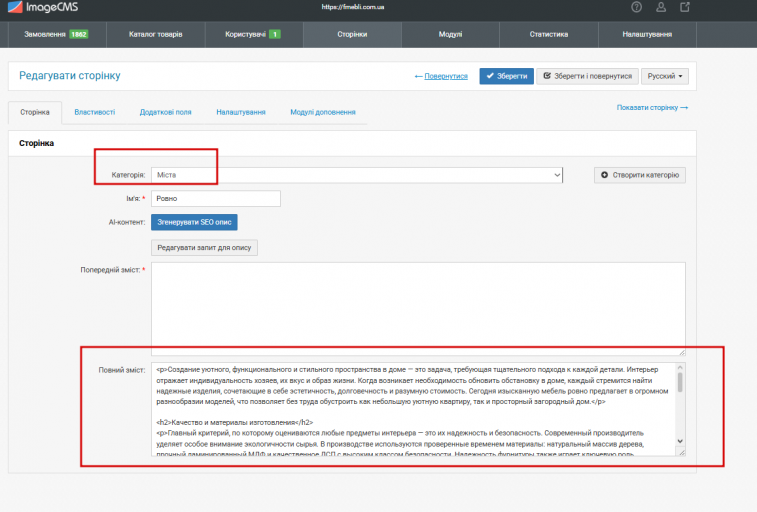Image resolution: width=757 pixels, height=512 pixels.
Task: Click the Повний зміст resize handle
Action: coord(682,453)
